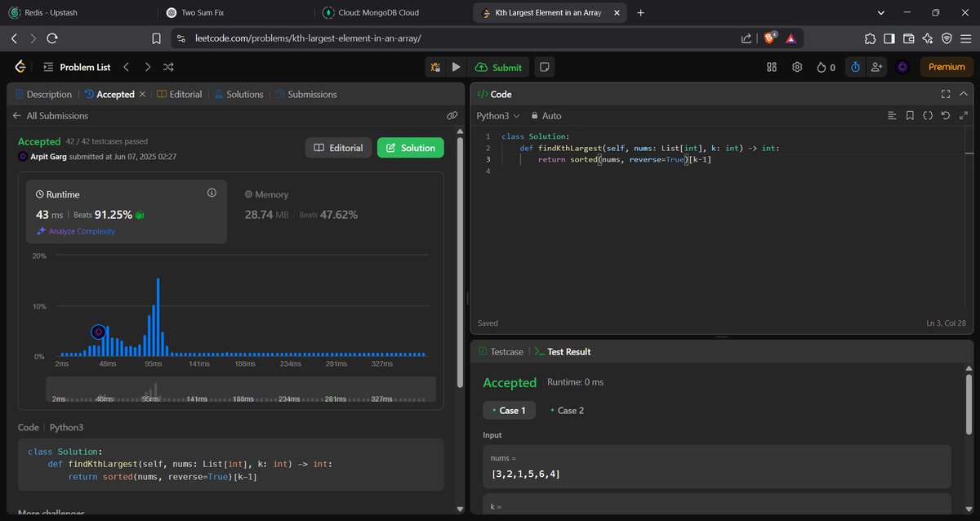980x521 pixels.
Task: Submit the solution
Action: pos(498,67)
